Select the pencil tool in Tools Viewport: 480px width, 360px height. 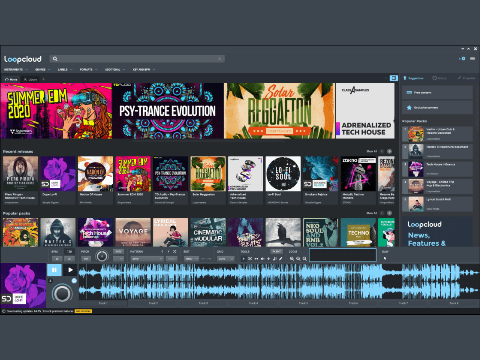click(281, 259)
